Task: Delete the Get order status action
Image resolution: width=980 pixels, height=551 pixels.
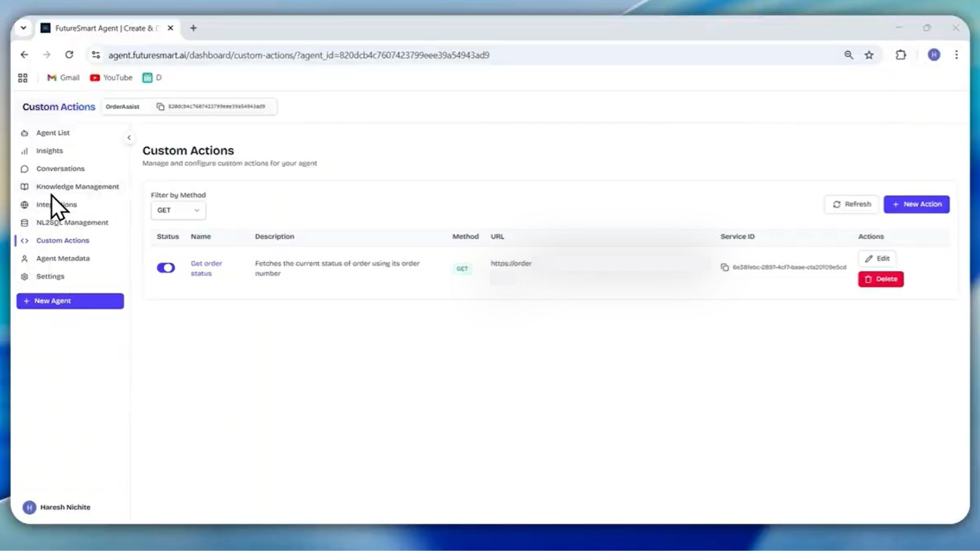Action: tap(880, 279)
